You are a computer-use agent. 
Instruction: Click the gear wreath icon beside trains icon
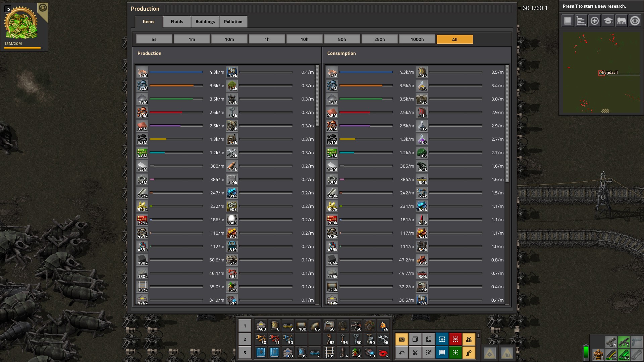[635, 21]
